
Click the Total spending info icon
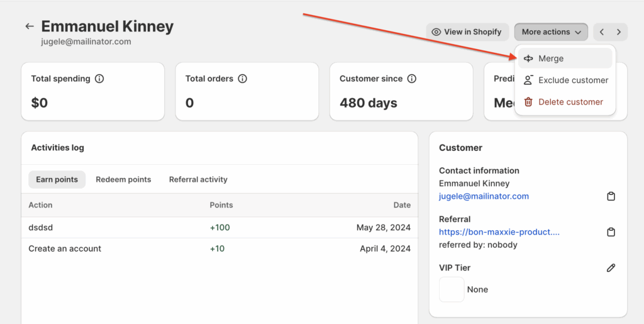[99, 79]
